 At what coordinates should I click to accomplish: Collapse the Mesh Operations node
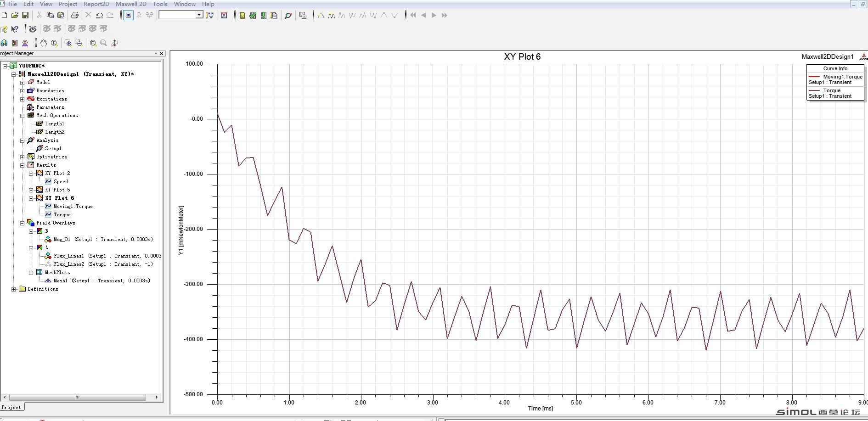click(22, 116)
